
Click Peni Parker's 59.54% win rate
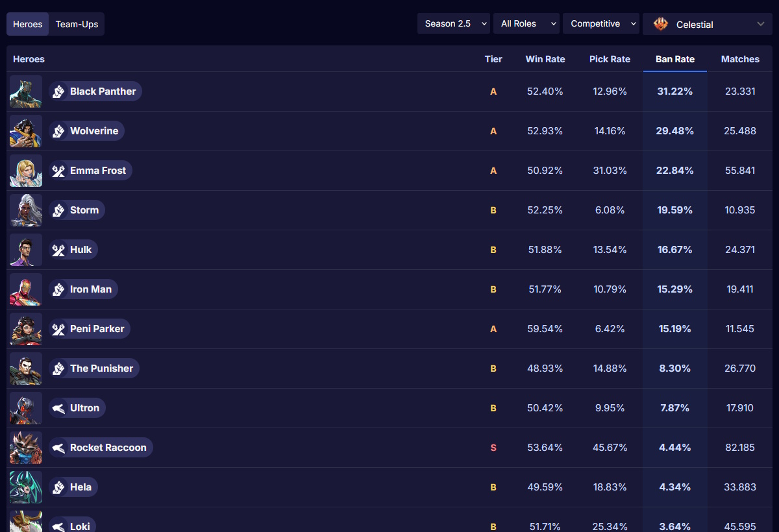pyautogui.click(x=545, y=329)
